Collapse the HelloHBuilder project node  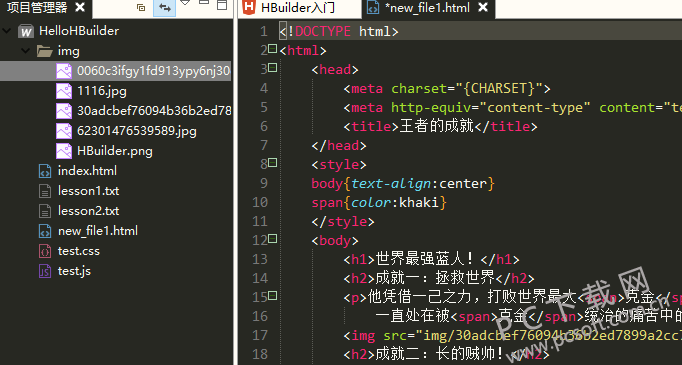(x=7, y=30)
